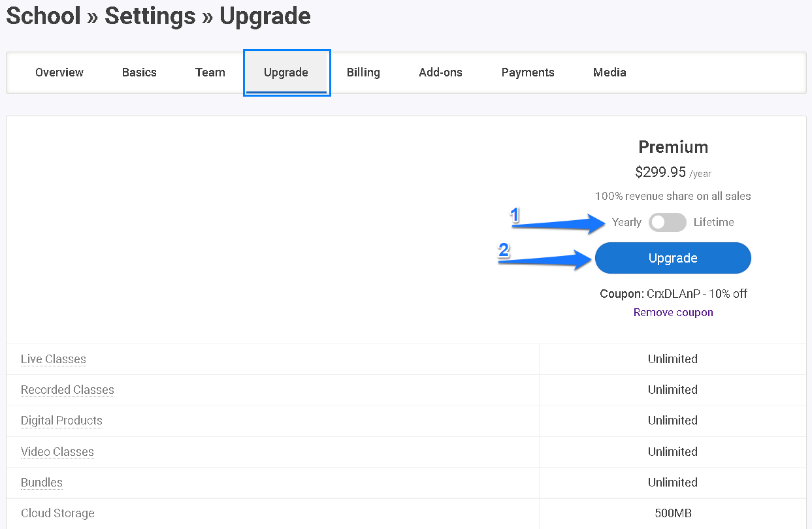Click the Live Classes feature label
This screenshot has width=812, height=529.
(x=54, y=359)
